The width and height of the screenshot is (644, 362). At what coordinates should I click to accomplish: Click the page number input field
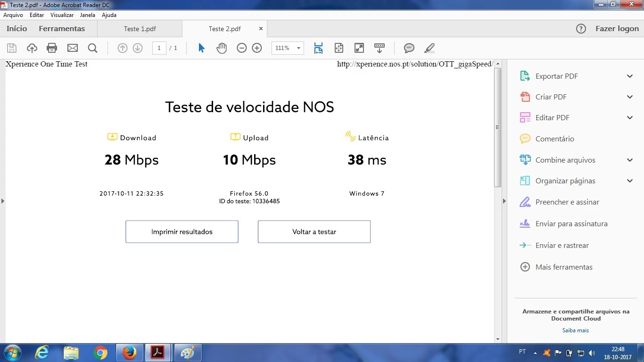159,48
